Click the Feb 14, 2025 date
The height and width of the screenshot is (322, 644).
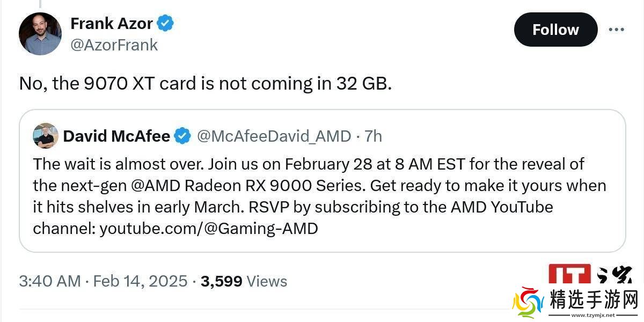(140, 281)
